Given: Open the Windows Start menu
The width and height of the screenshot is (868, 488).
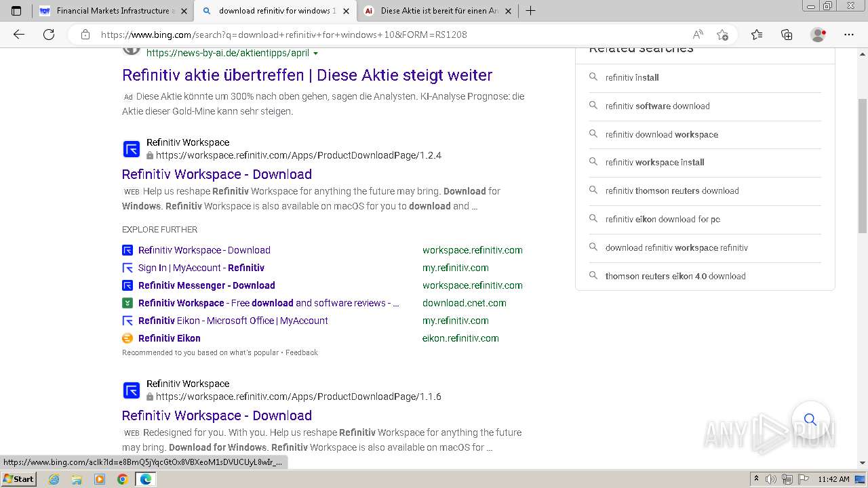Looking at the screenshot, I should pos(19,479).
